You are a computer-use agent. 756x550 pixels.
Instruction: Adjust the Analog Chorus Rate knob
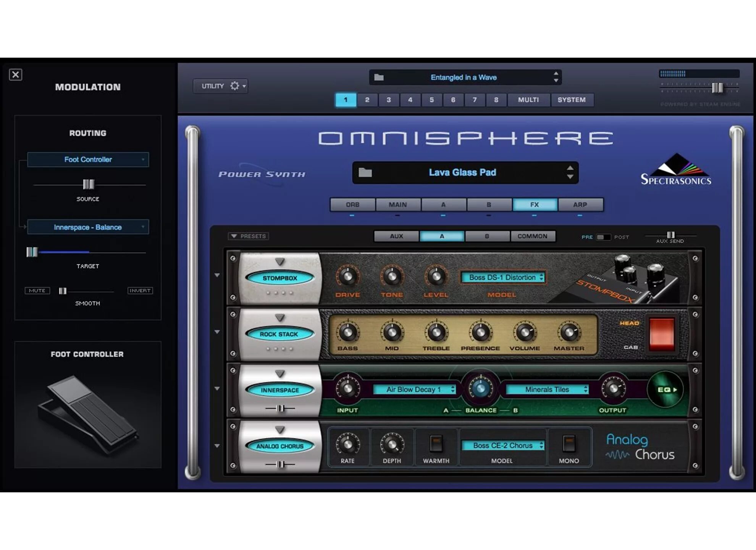[x=347, y=444]
